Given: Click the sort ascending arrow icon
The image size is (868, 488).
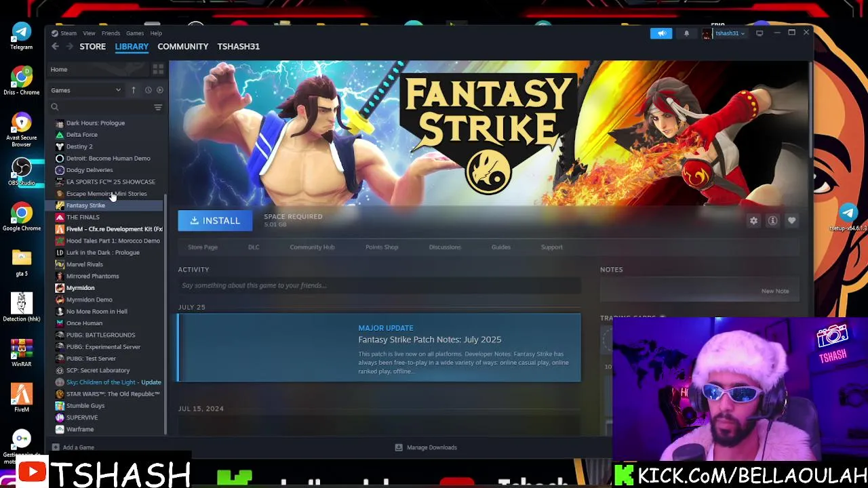Looking at the screenshot, I should pyautogui.click(x=134, y=90).
